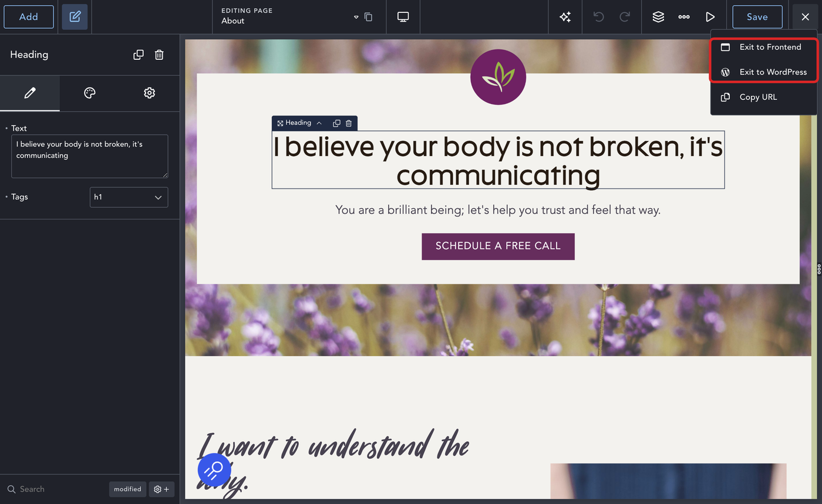Click the copy page icon beside About
Screen dimensions: 822x504
click(x=368, y=17)
